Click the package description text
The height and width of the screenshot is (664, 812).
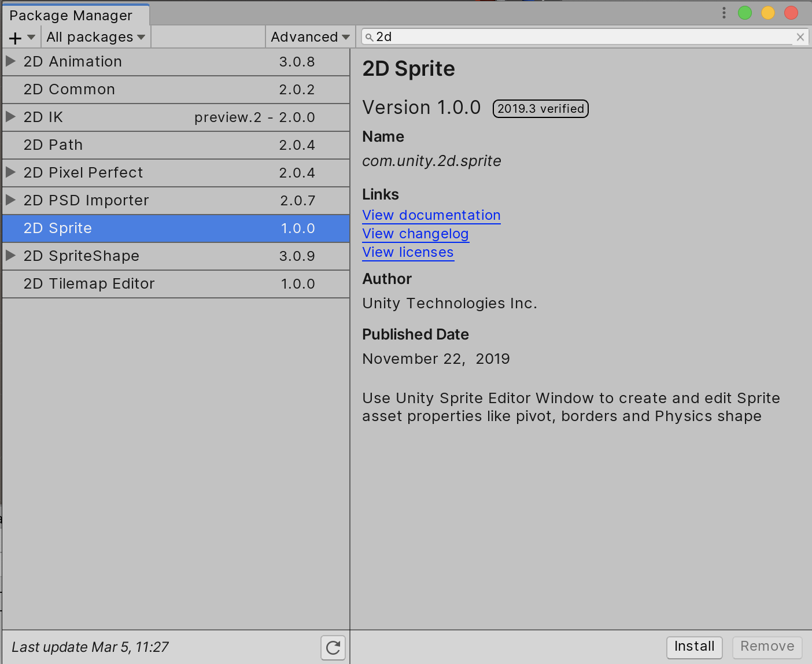(x=571, y=407)
